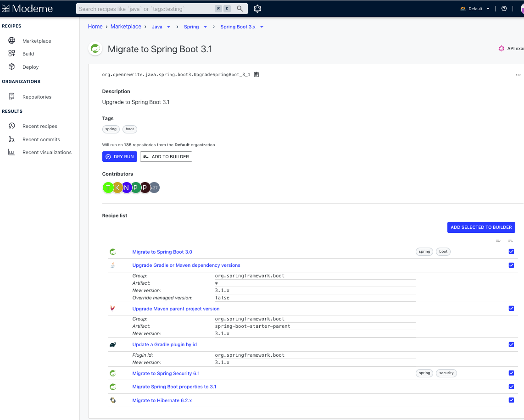Open Recent recipes in the sidebar

coord(40,126)
